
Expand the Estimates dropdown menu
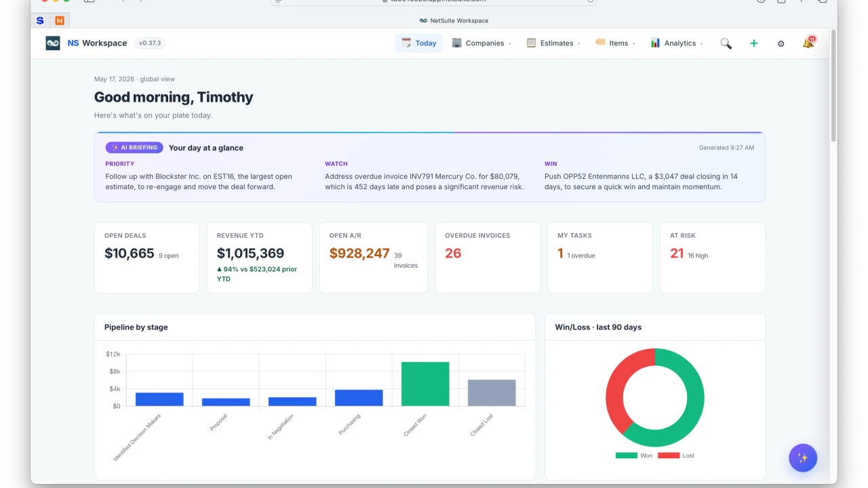(x=553, y=43)
